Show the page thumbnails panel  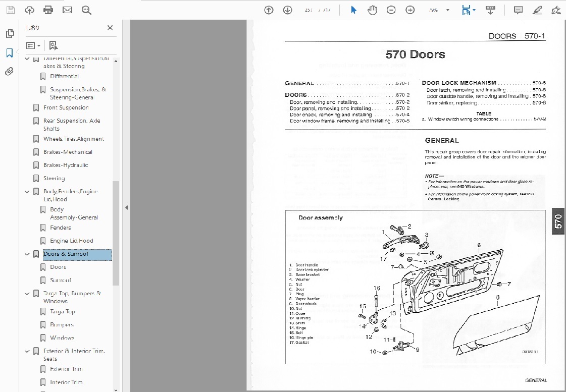click(x=10, y=33)
